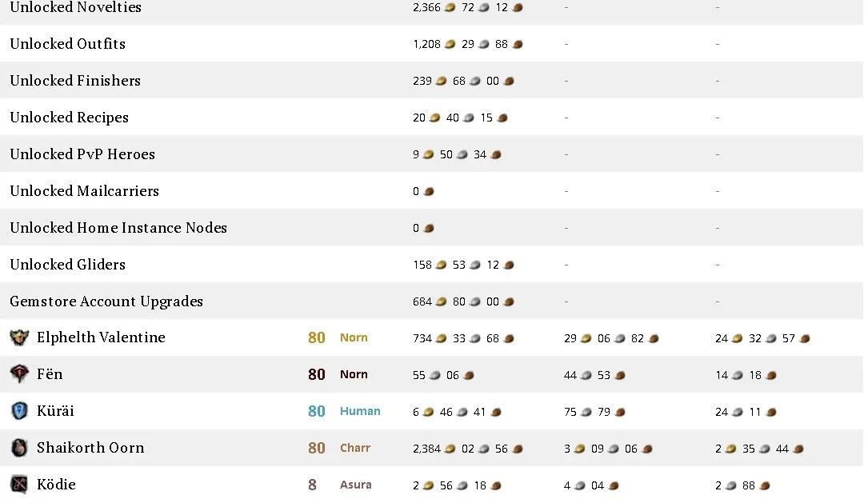The height and width of the screenshot is (499, 868).
Task: Open the Unlocked Novelties row
Action: [432, 8]
